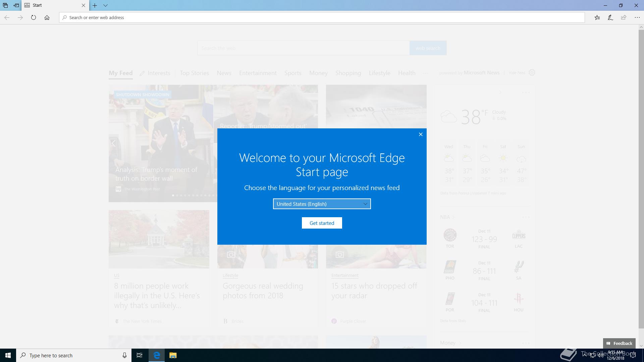Click the Home icon in toolbar

pos(47,17)
